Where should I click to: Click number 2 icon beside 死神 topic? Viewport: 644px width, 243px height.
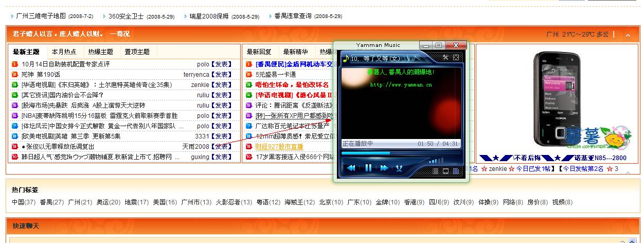click(x=15, y=75)
